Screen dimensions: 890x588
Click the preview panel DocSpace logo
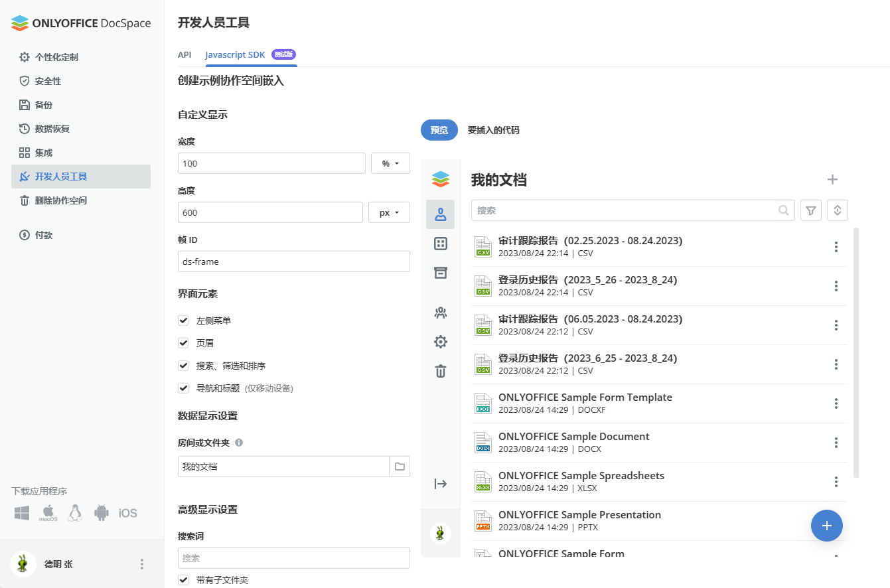click(x=440, y=179)
